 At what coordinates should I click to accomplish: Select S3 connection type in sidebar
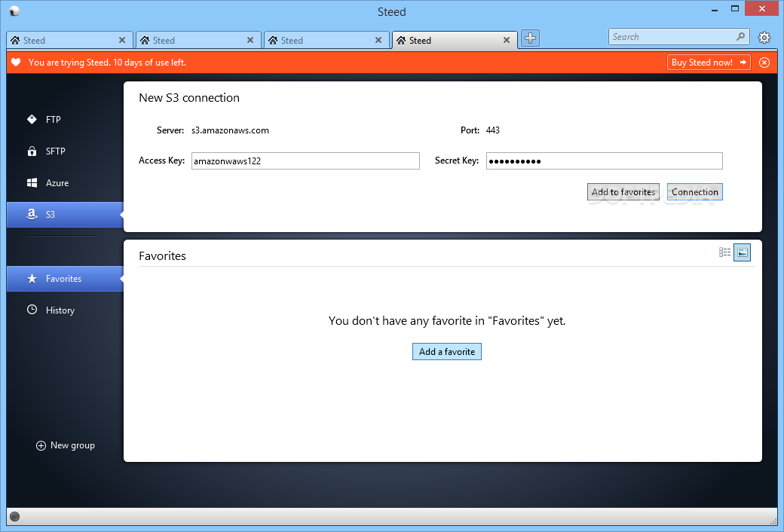click(x=65, y=215)
